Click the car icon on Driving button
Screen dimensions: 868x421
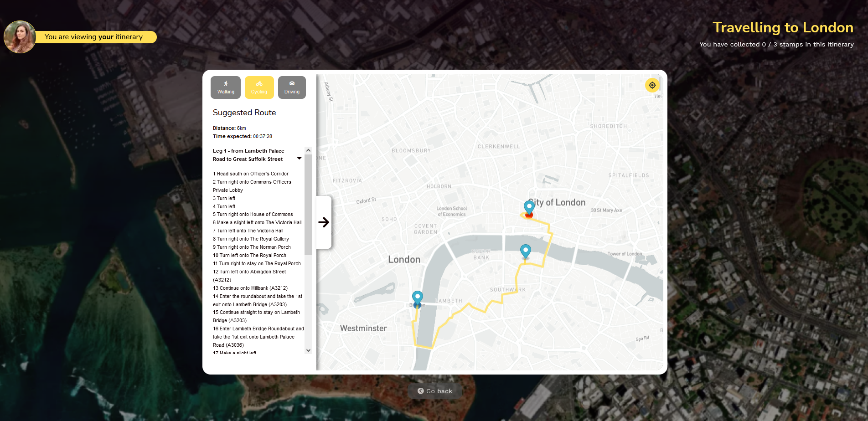pos(292,83)
